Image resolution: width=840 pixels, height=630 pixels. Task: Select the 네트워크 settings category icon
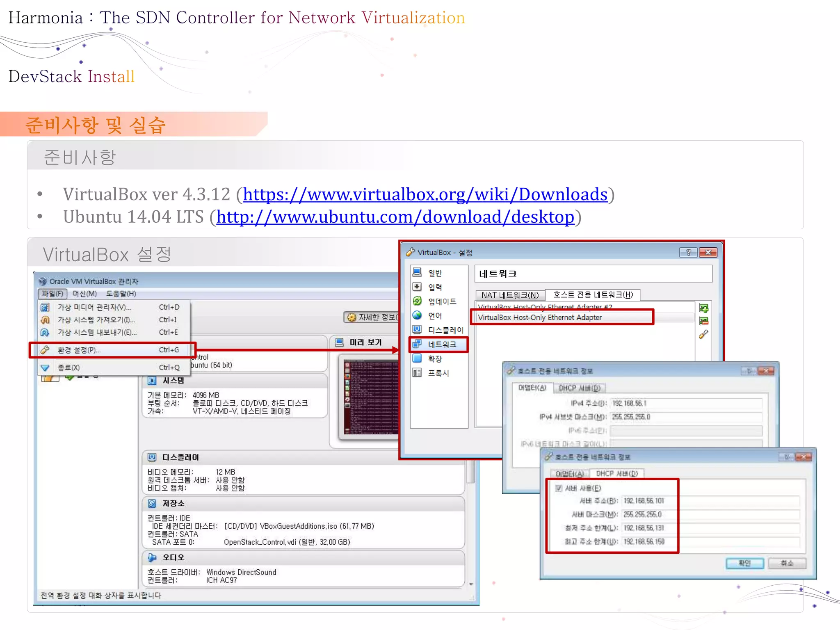tap(417, 344)
